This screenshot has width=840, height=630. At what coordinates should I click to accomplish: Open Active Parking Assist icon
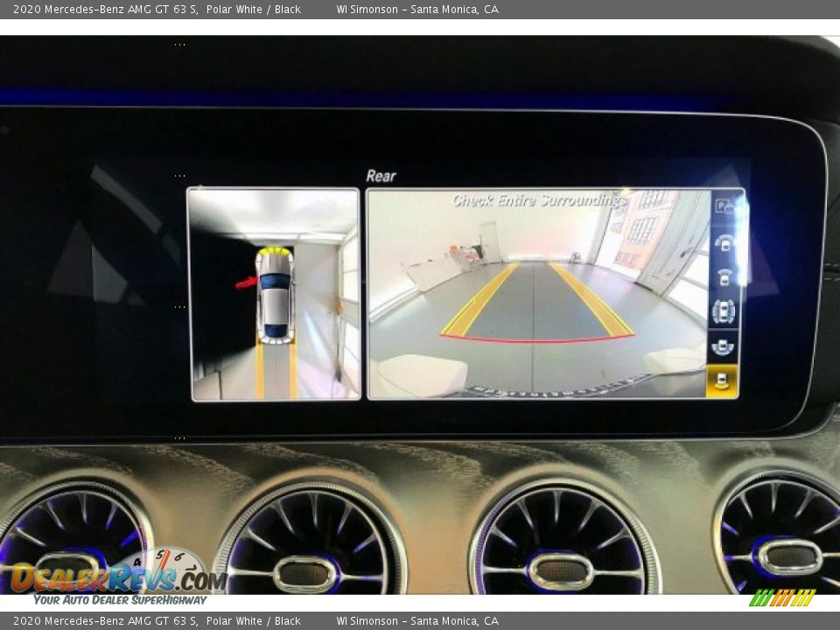click(724, 206)
